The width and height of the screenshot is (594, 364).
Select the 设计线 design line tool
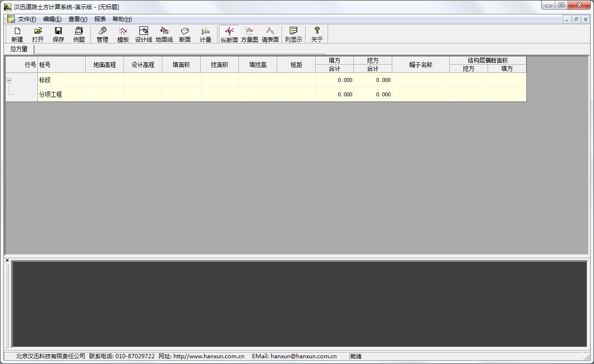click(x=144, y=34)
